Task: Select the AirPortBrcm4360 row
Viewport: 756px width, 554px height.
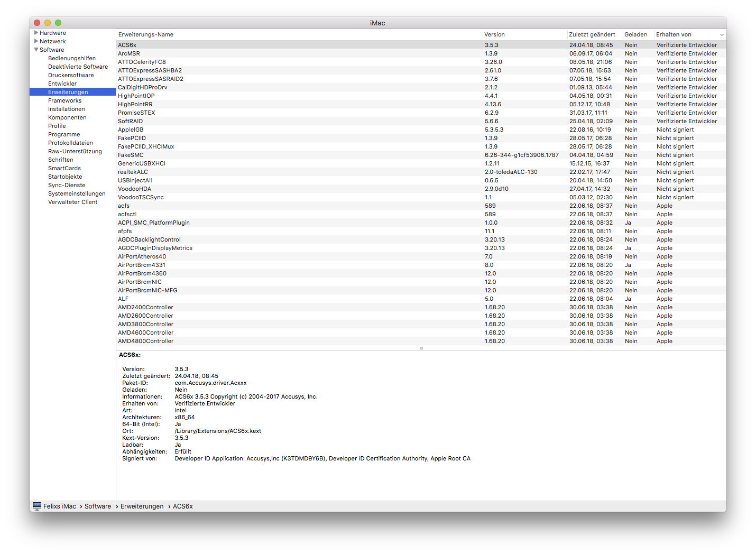Action: pos(421,273)
